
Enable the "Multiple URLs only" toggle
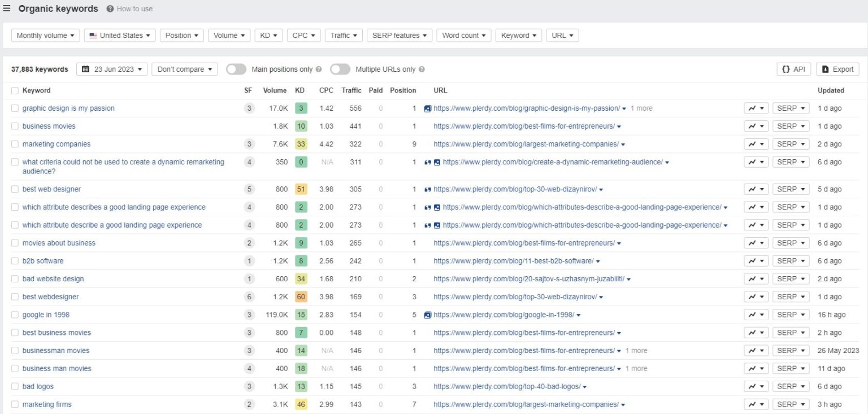tap(341, 69)
